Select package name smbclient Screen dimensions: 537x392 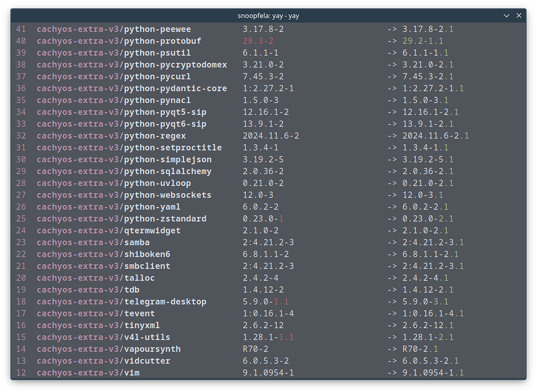pyautogui.click(x=147, y=266)
